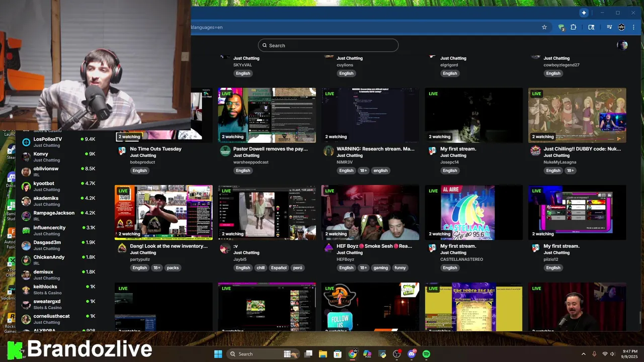644x362 pixels.
Task: Open the Chrome three-dot menu
Action: point(633,27)
